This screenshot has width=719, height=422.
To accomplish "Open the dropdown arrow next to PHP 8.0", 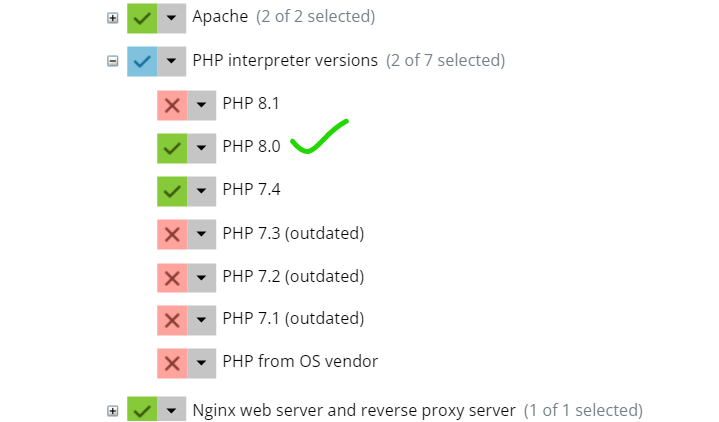I will 202,147.
